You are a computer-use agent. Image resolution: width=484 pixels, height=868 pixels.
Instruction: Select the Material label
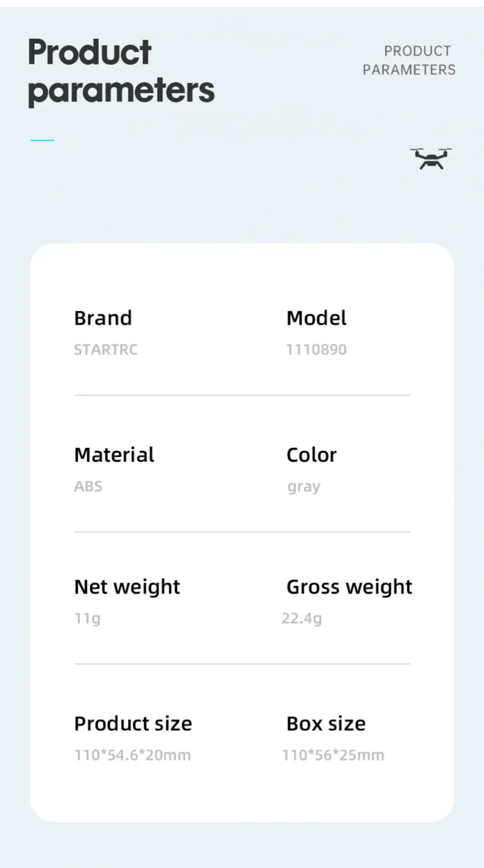[114, 455]
